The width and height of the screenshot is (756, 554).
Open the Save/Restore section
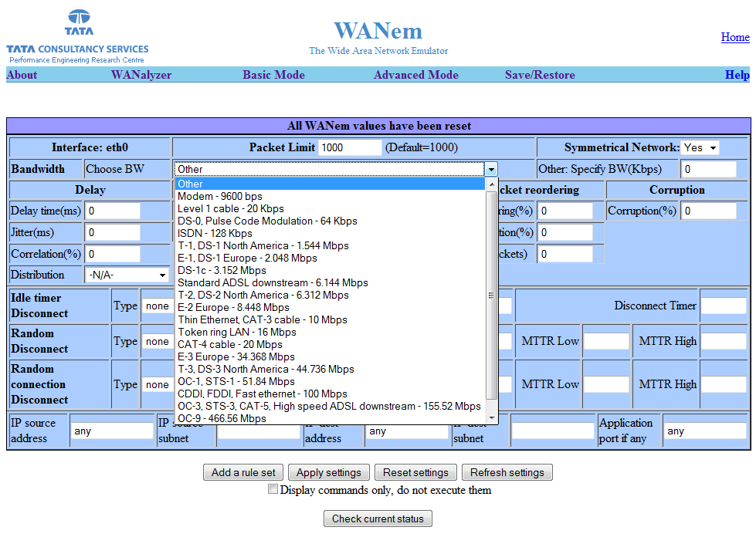pyautogui.click(x=539, y=75)
